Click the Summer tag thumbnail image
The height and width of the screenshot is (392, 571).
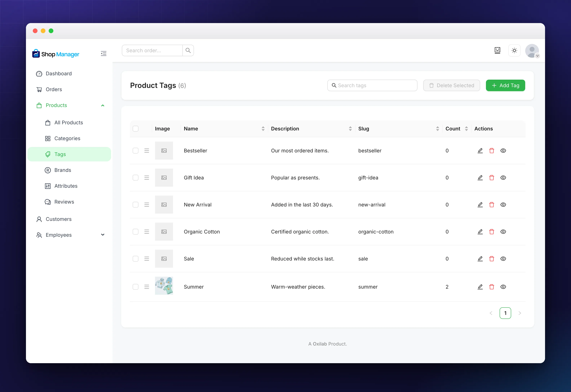pyautogui.click(x=164, y=286)
